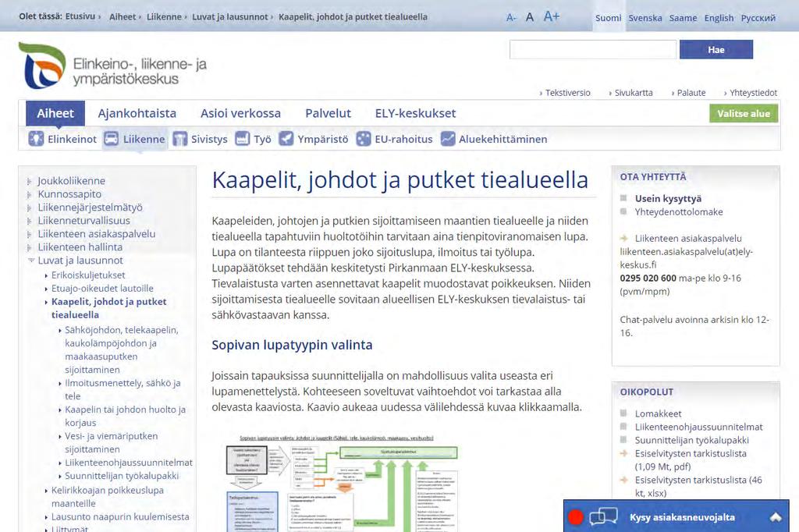
Task: Open the permit type flowchart image
Action: (x=342, y=483)
